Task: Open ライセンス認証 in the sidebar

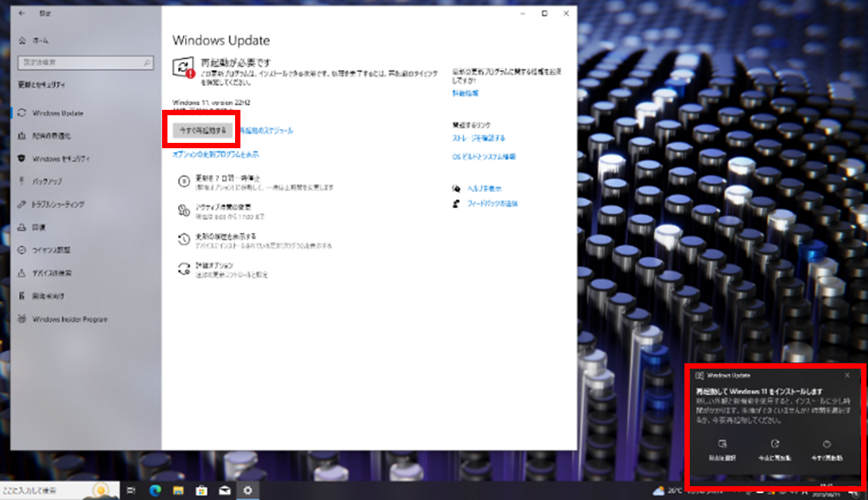Action: [x=45, y=250]
